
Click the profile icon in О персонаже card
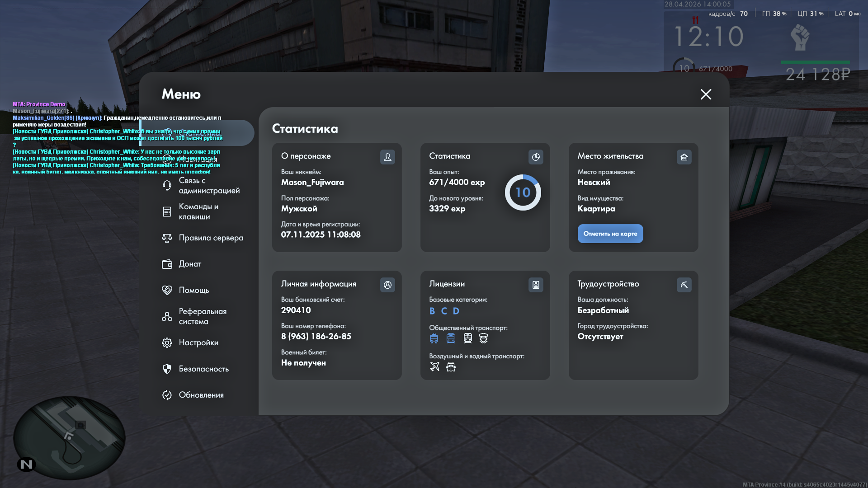click(387, 157)
